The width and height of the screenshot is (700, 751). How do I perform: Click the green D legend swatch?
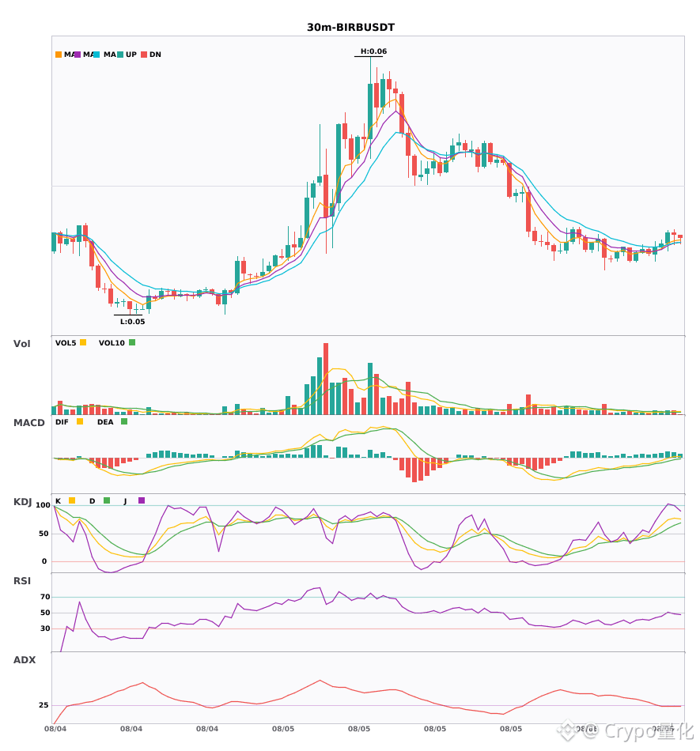click(107, 500)
